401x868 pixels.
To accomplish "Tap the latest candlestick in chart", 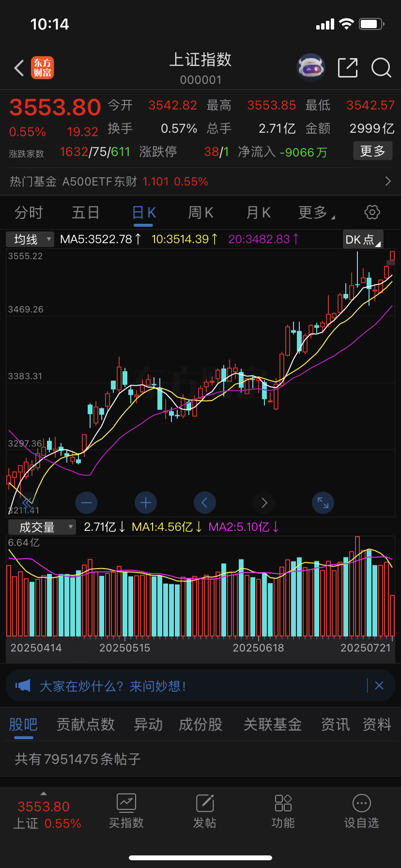I will pyautogui.click(x=392, y=256).
